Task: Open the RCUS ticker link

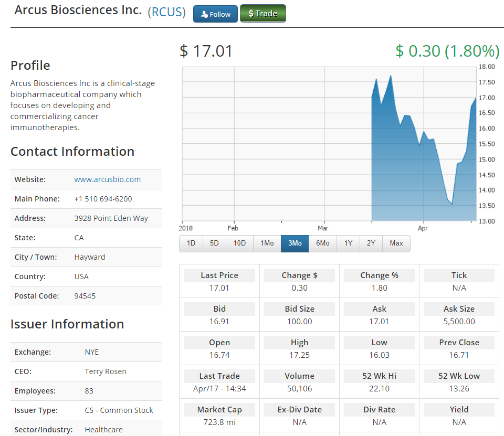Action: pos(166,12)
